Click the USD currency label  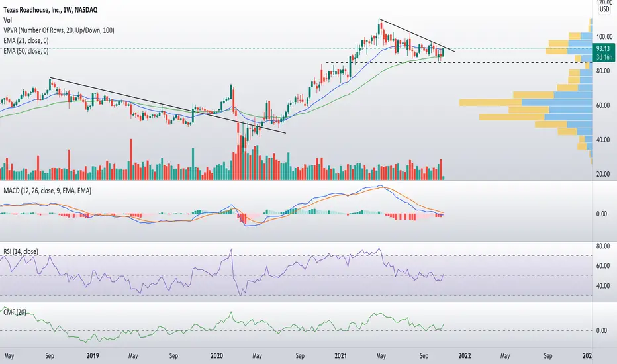click(604, 9)
